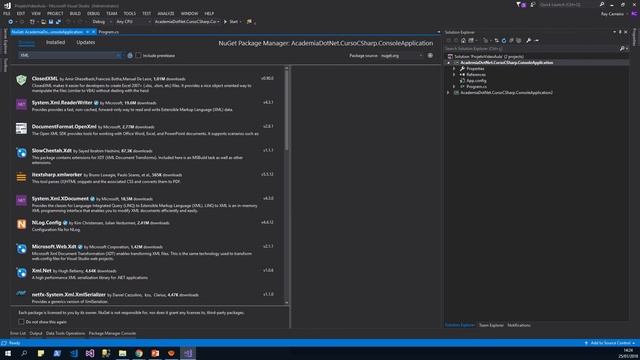The image size is (640, 360).
Task: Switch to the Updates tab
Action: 85,42
